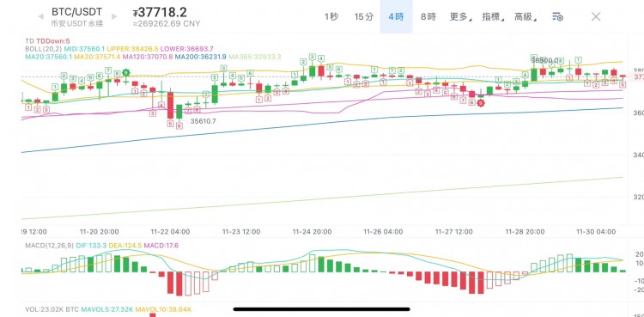Tap the ≈269262.69 CNY conversion
Screen dimensions: 644x317
pyautogui.click(x=167, y=24)
